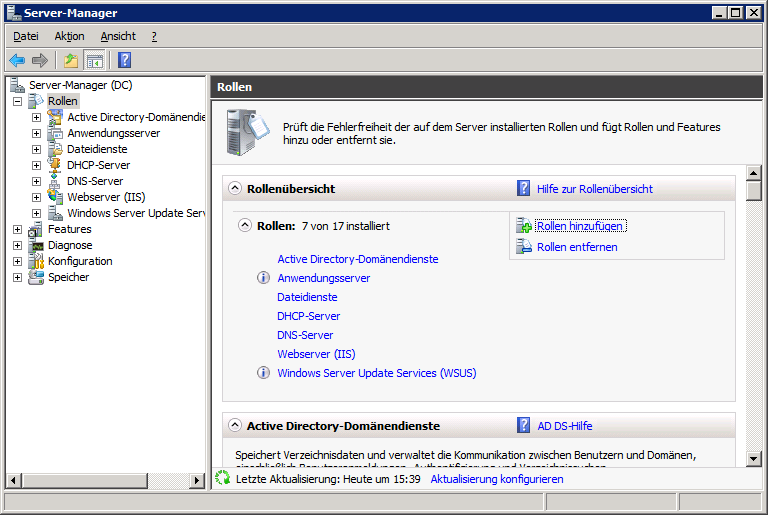Click the DNS-Server tree icon

pyautogui.click(x=55, y=181)
